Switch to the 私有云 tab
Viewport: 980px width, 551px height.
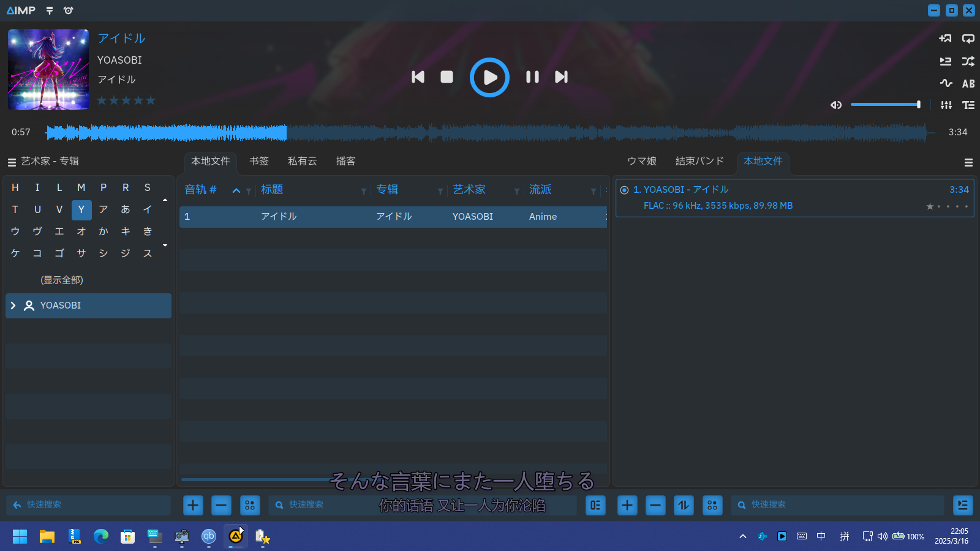[x=303, y=162]
